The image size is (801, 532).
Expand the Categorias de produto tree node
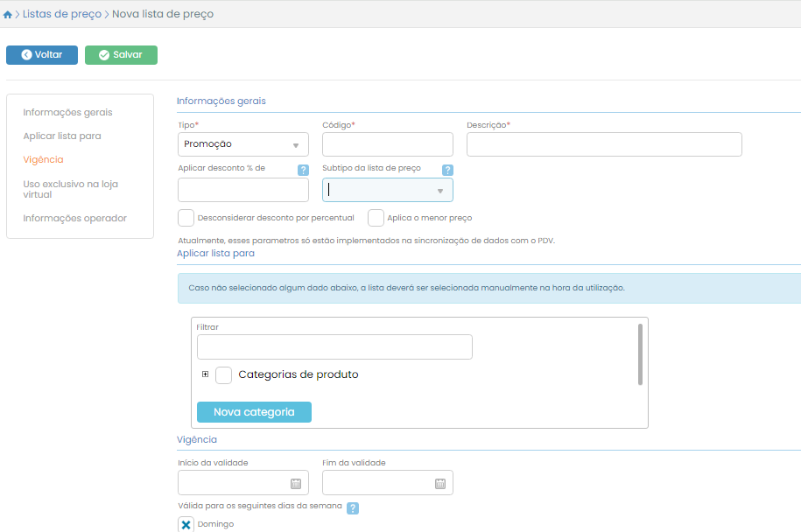coord(206,374)
